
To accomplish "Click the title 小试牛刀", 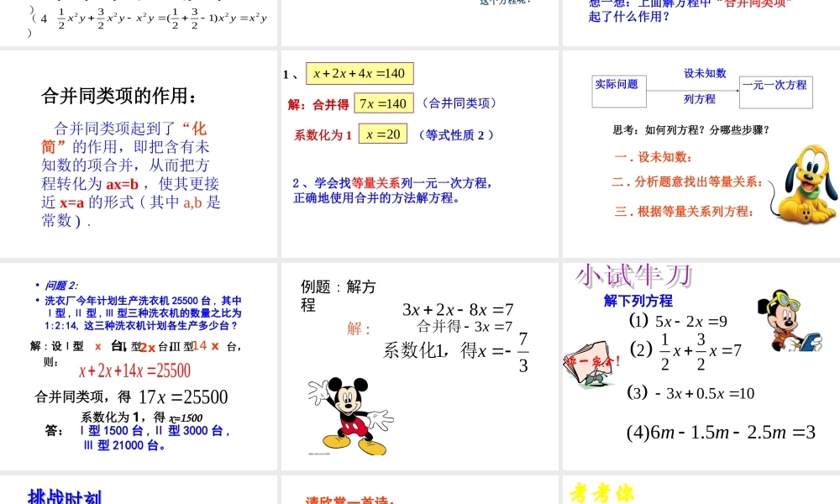I will 633,276.
